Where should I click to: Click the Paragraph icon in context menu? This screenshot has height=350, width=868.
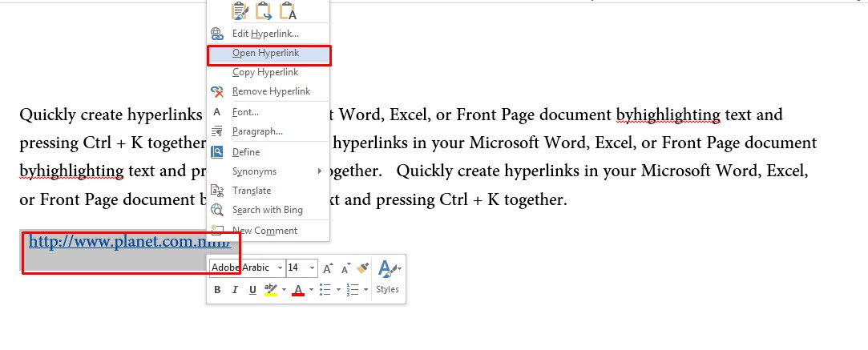[x=217, y=131]
